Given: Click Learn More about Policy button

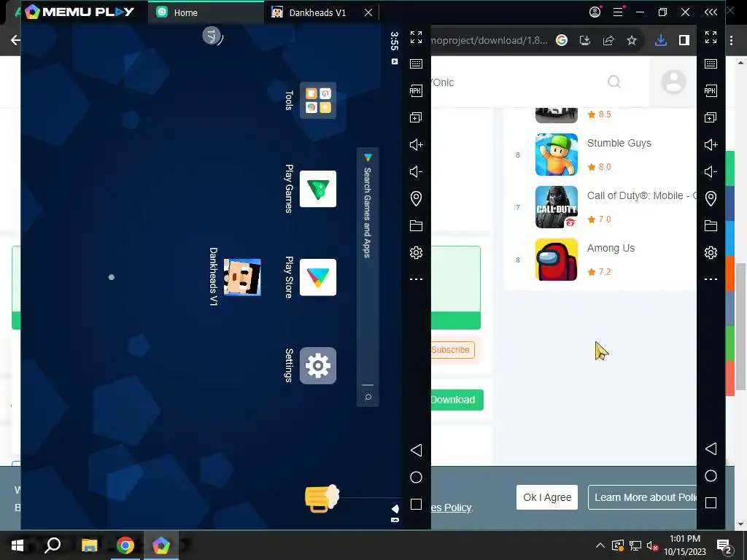Looking at the screenshot, I should [642, 497].
